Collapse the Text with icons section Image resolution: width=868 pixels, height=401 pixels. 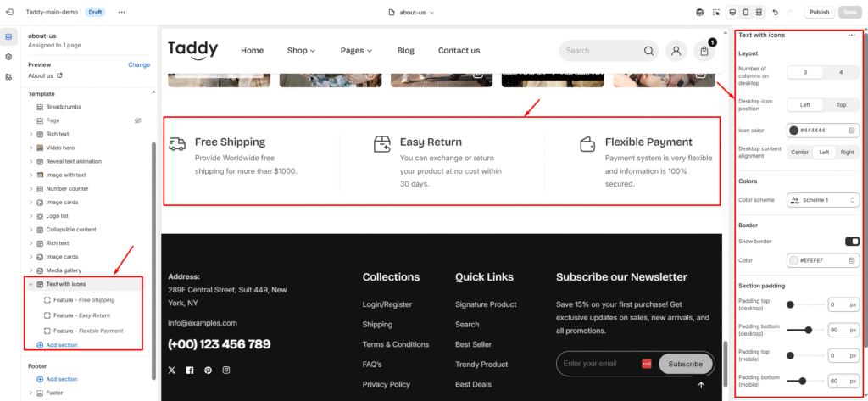pyautogui.click(x=31, y=284)
